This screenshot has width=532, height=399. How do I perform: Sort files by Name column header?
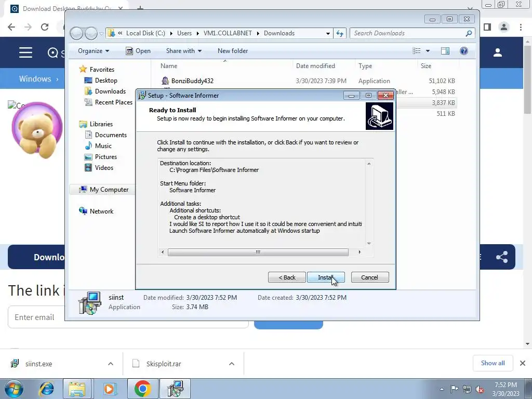169,66
